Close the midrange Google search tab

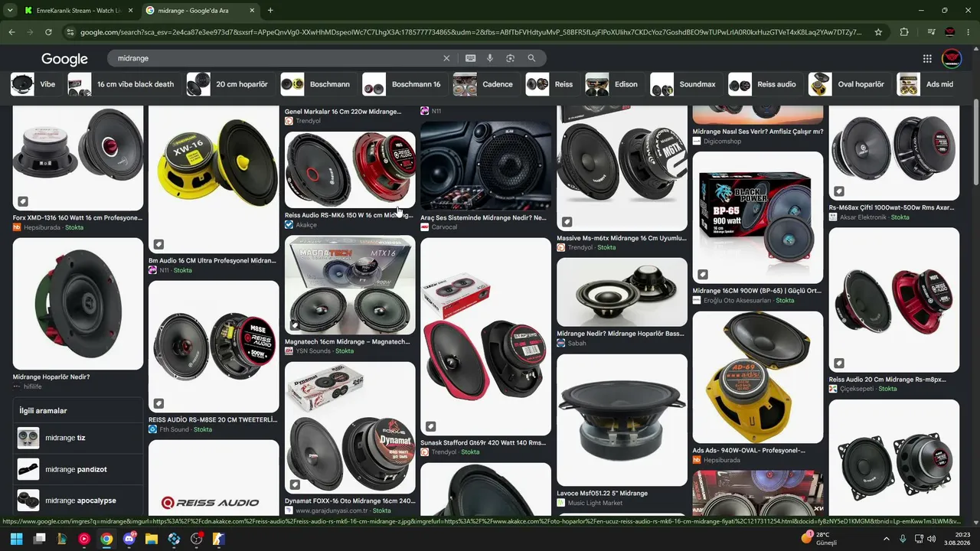click(x=250, y=11)
